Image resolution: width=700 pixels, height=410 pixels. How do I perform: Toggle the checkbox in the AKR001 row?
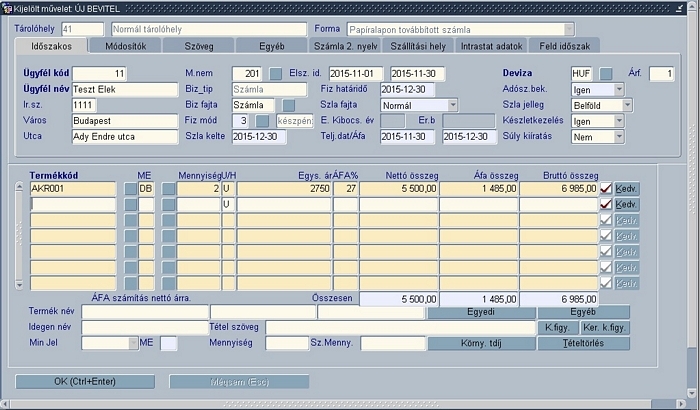tap(606, 188)
